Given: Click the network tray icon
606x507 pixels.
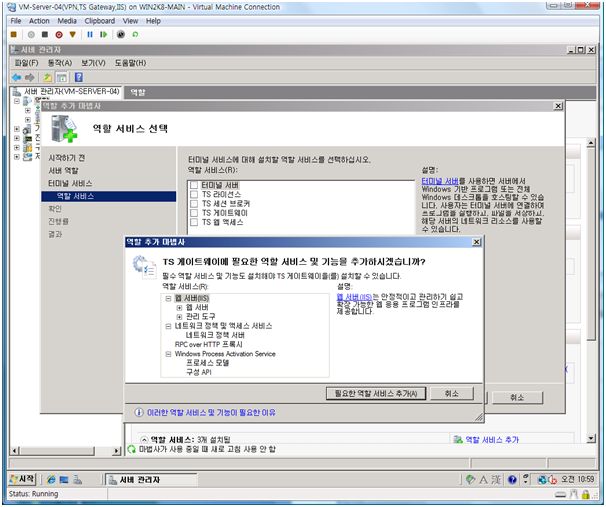Looking at the screenshot, I should click(542, 480).
